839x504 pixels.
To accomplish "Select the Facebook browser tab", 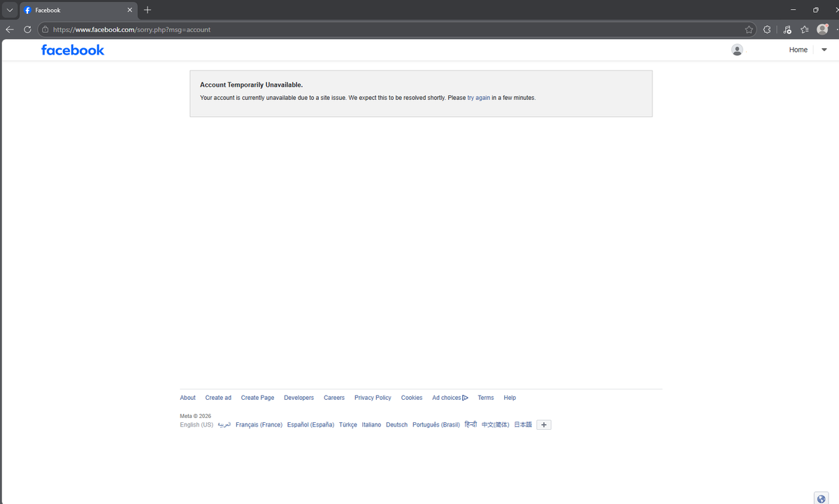I will 78,10.
